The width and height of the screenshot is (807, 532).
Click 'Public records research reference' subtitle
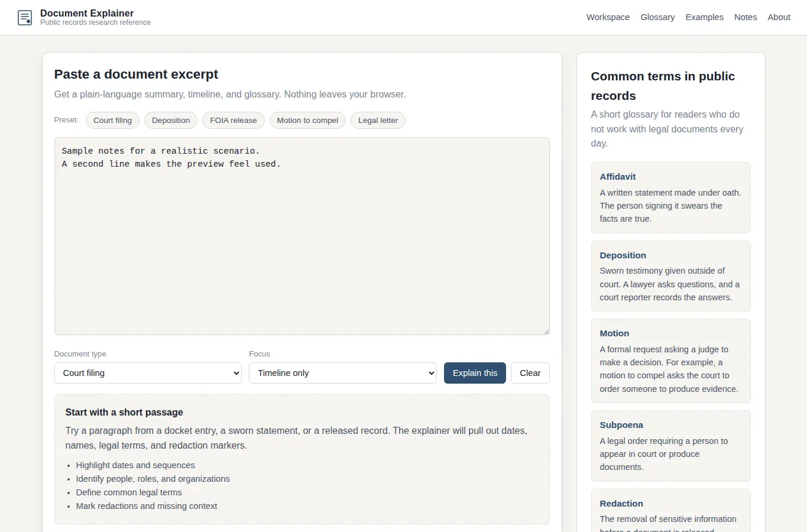click(95, 22)
